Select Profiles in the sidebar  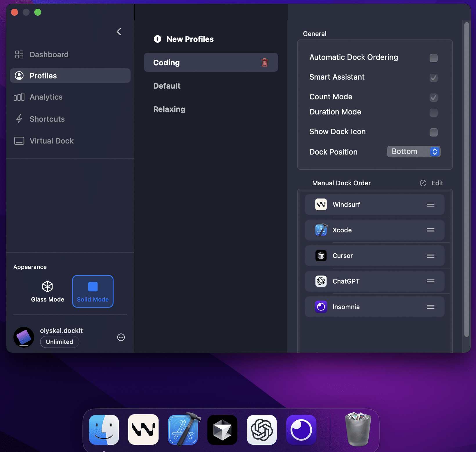pyautogui.click(x=70, y=76)
